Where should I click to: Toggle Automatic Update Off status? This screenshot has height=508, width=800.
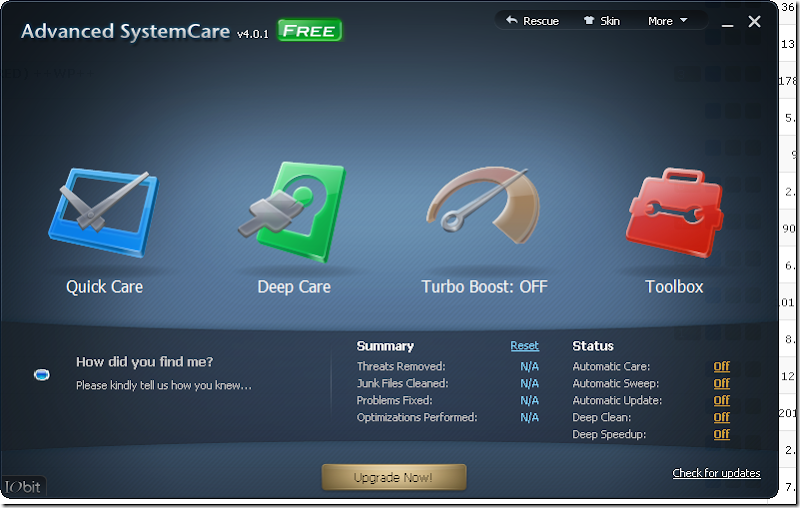[721, 400]
